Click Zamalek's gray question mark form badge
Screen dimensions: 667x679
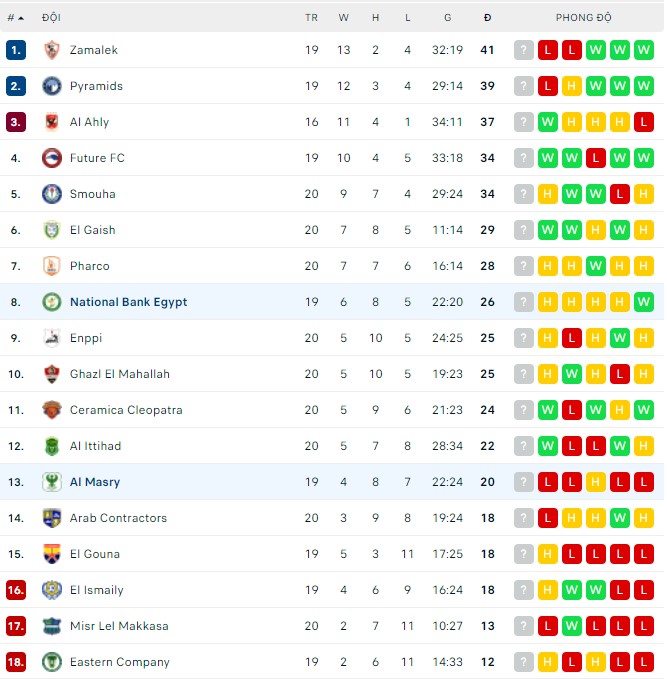(524, 50)
